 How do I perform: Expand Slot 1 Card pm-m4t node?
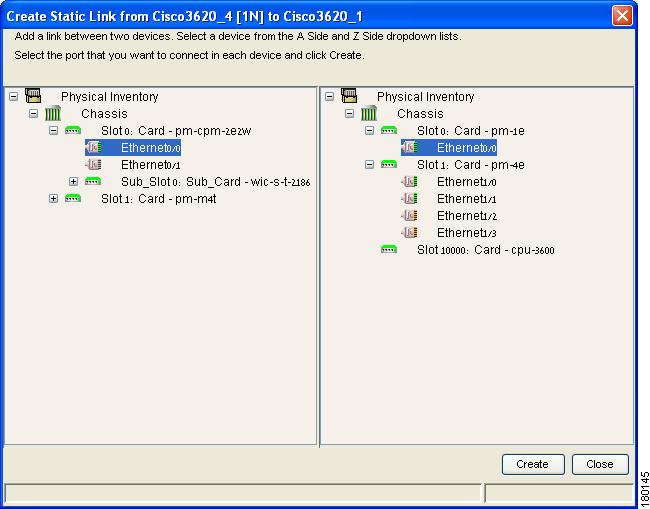coord(53,199)
